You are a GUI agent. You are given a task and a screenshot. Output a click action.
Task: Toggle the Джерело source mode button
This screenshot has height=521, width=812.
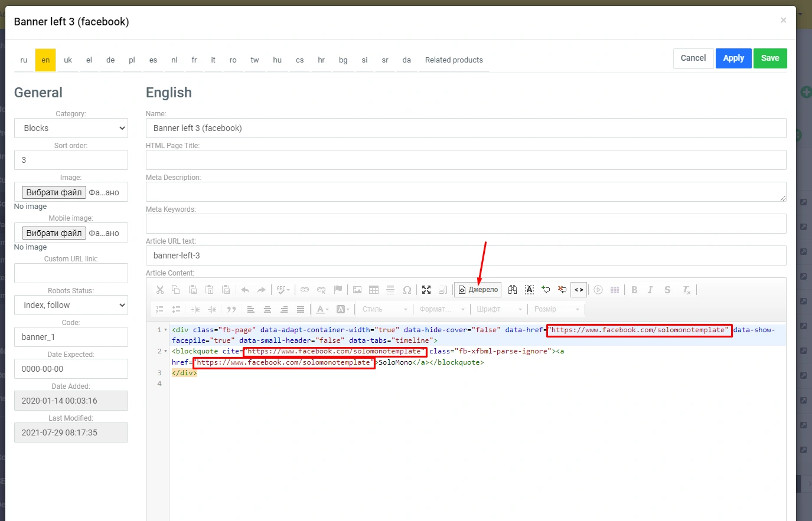478,290
